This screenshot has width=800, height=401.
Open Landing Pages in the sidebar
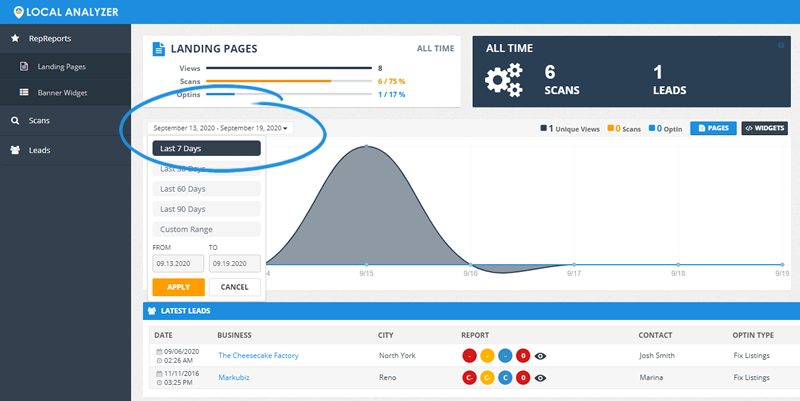pos(61,67)
